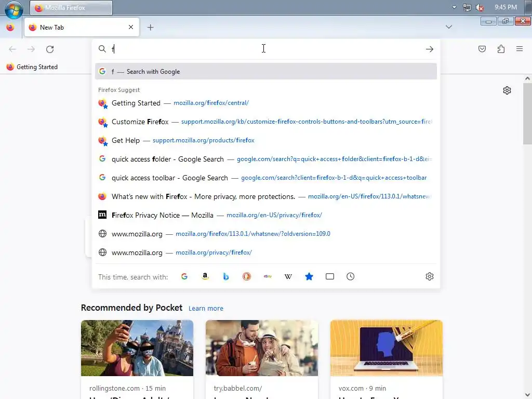Screen dimensions: 532x399
Task: Search this time with Google icon
Action: [x=184, y=276]
